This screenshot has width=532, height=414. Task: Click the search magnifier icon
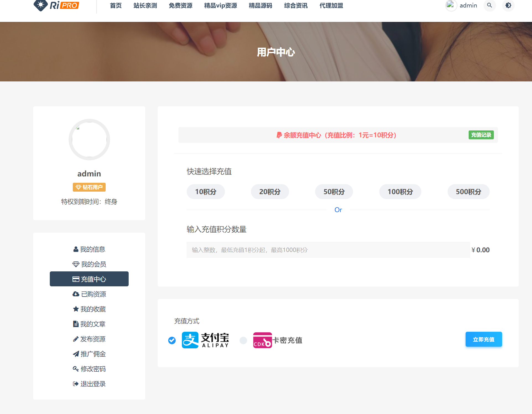pyautogui.click(x=489, y=5)
